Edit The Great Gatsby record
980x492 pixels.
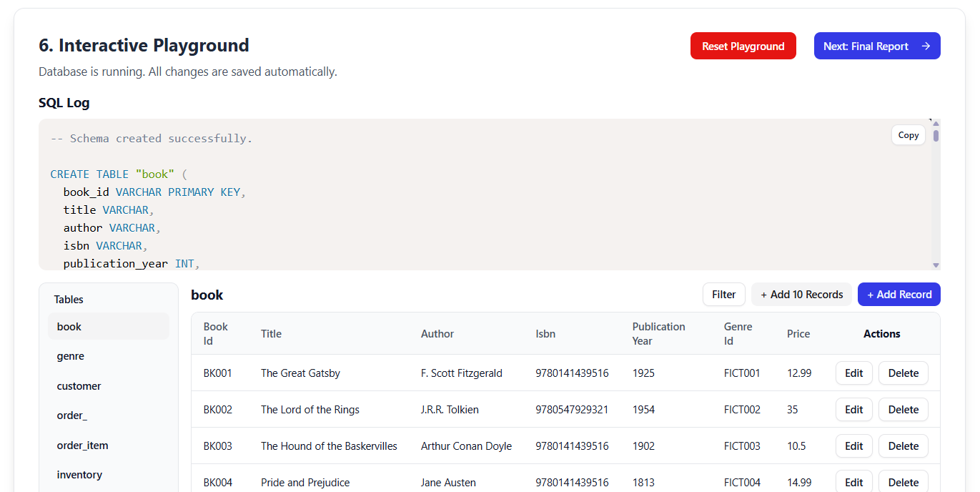[853, 373]
